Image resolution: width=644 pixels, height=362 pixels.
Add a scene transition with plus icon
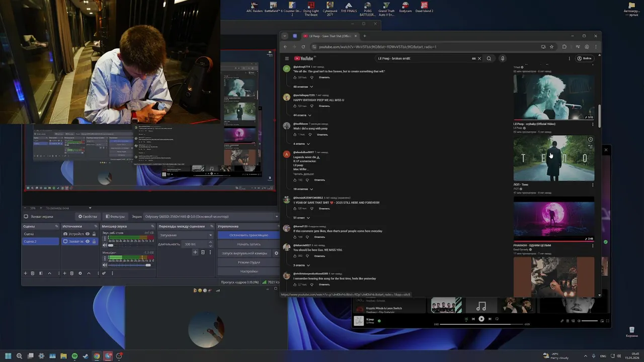tap(195, 252)
